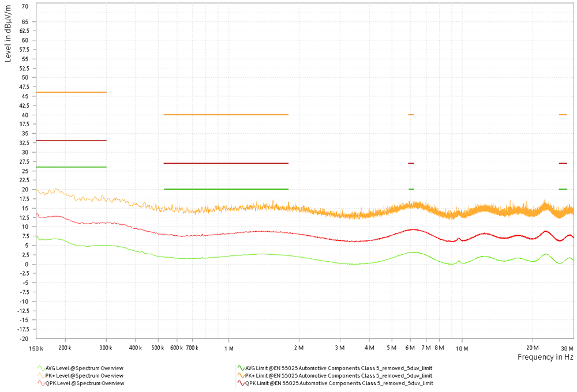Click the PK+ Level legend line icon

(x=40, y=375)
